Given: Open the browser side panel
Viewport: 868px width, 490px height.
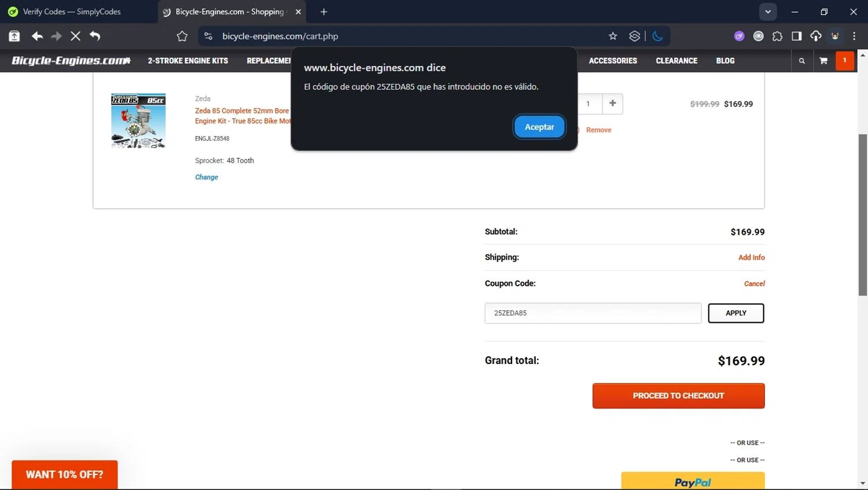Looking at the screenshot, I should click(796, 36).
